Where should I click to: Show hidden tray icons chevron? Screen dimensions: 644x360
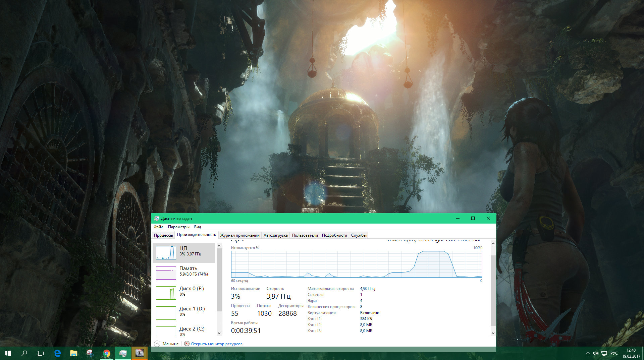[x=588, y=353]
